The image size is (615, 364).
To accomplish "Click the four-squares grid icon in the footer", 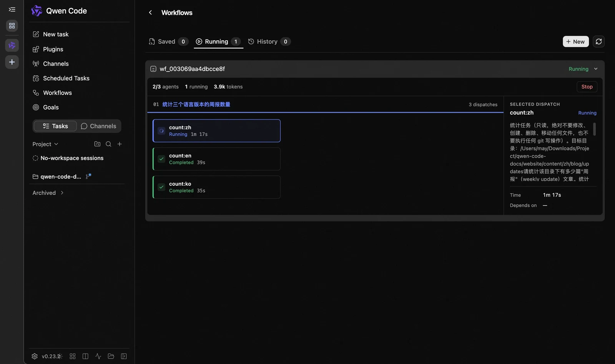I will pyautogui.click(x=73, y=356).
